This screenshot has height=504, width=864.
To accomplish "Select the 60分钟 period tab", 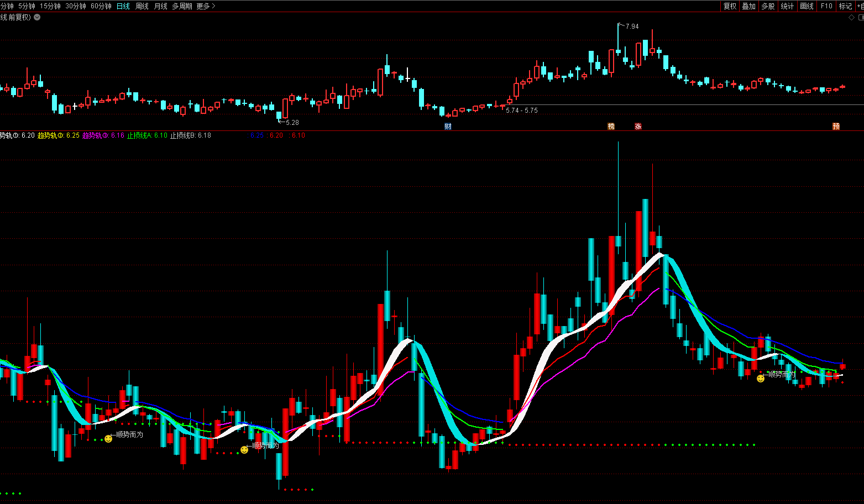I will (x=101, y=6).
